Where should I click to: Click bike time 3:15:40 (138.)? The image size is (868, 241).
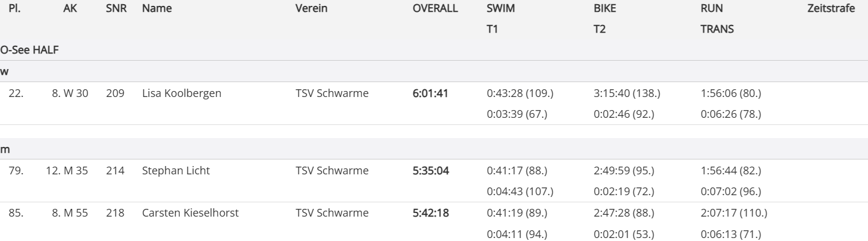626,93
